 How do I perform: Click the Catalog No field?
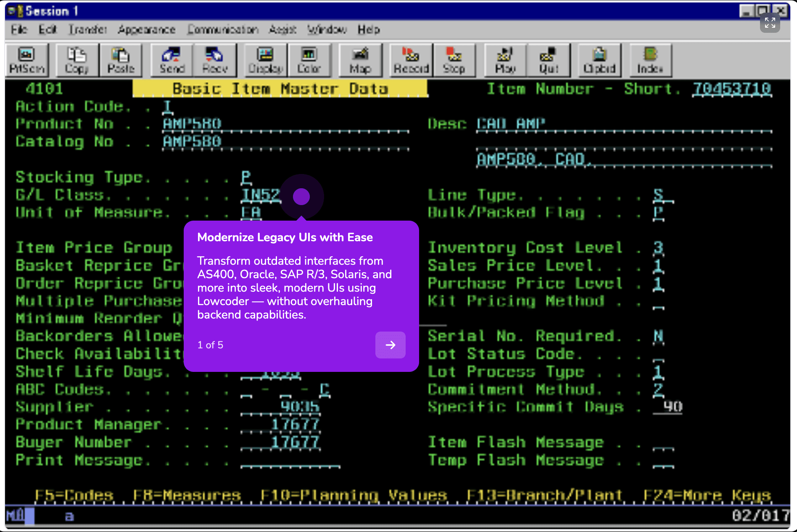pos(286,142)
